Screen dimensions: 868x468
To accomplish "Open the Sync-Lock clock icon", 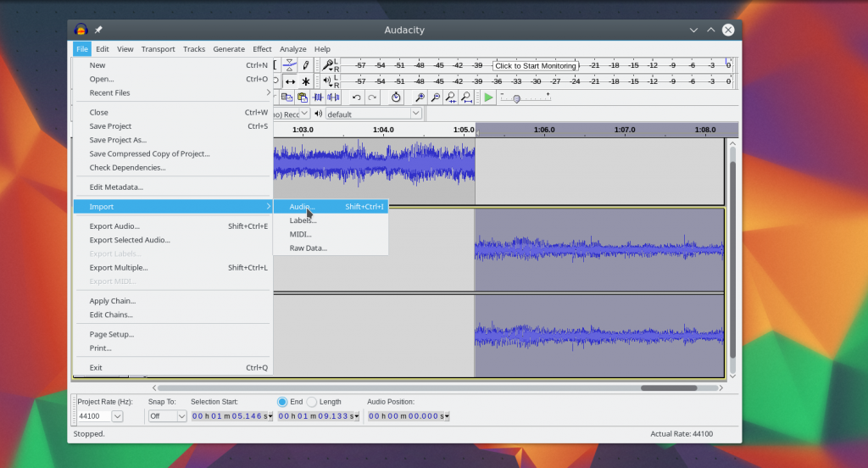I will click(x=396, y=97).
